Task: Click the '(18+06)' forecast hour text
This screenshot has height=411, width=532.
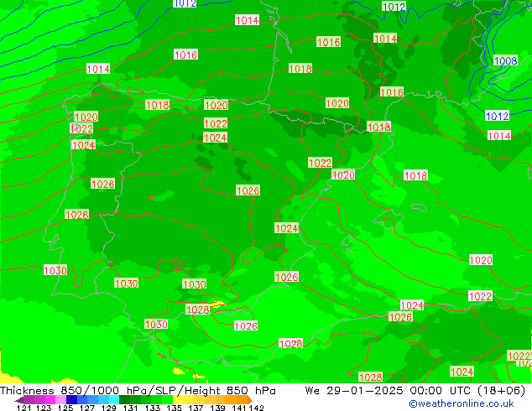Action: (x=501, y=391)
